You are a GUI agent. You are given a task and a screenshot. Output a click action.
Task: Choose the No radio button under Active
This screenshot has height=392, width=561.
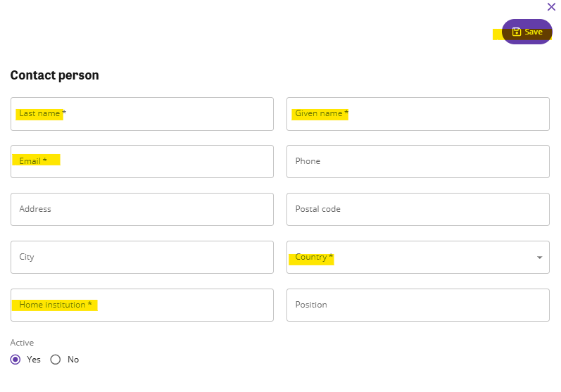pyautogui.click(x=56, y=360)
